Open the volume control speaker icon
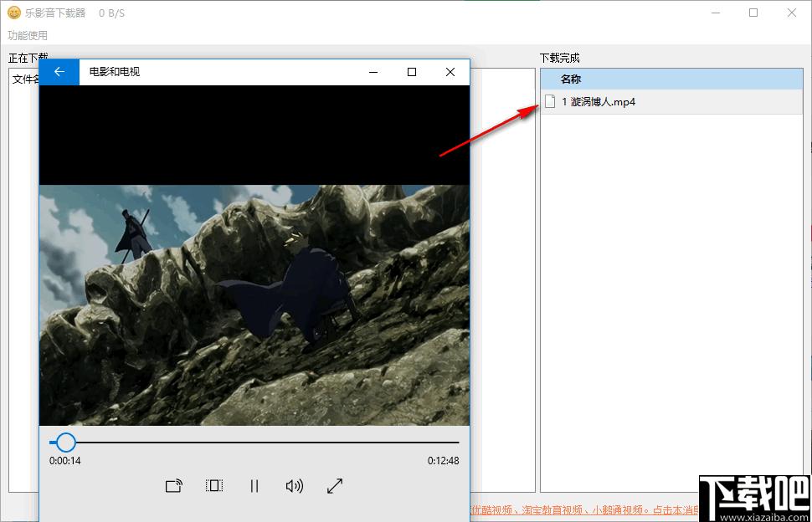The height and width of the screenshot is (522, 812). tap(295, 486)
